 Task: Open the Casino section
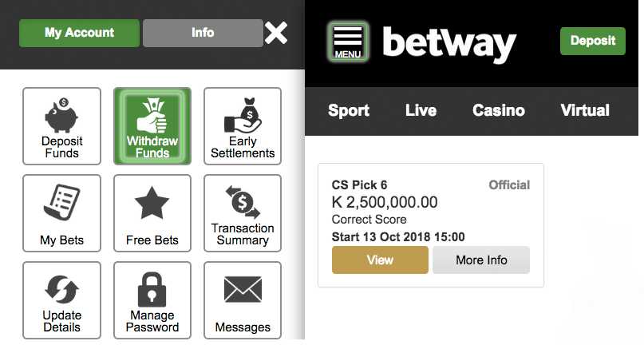[x=499, y=110]
